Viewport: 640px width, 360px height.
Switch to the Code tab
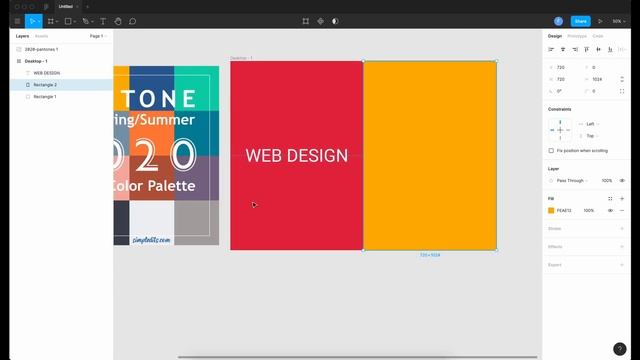(598, 36)
